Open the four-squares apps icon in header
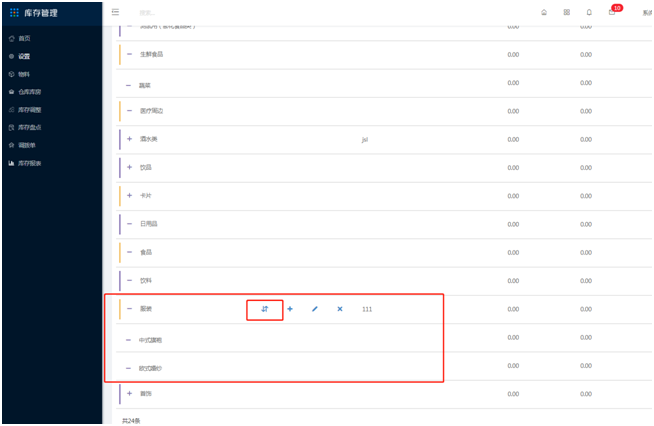654x426 pixels. click(566, 12)
